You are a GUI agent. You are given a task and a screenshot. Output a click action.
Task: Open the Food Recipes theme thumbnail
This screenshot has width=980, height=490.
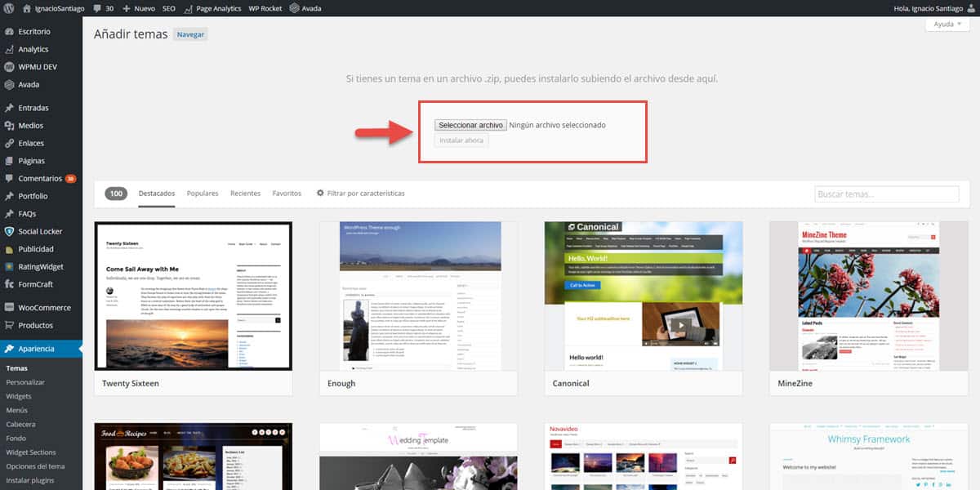[x=194, y=457]
